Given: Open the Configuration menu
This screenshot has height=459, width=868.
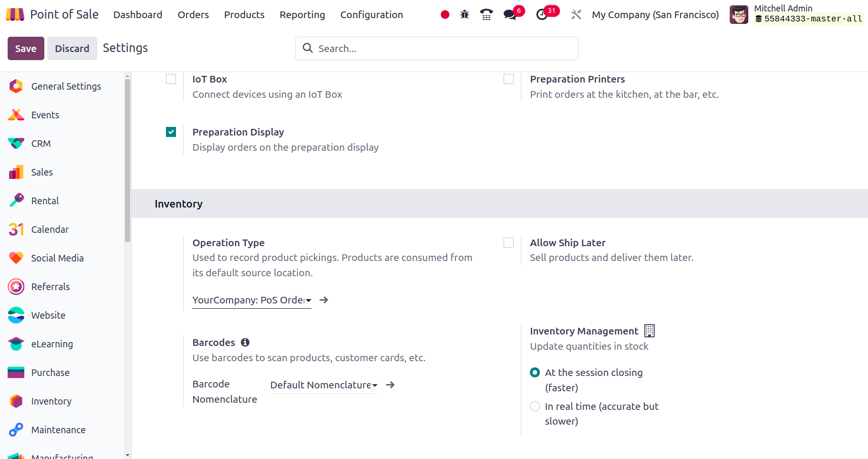Looking at the screenshot, I should [x=372, y=15].
